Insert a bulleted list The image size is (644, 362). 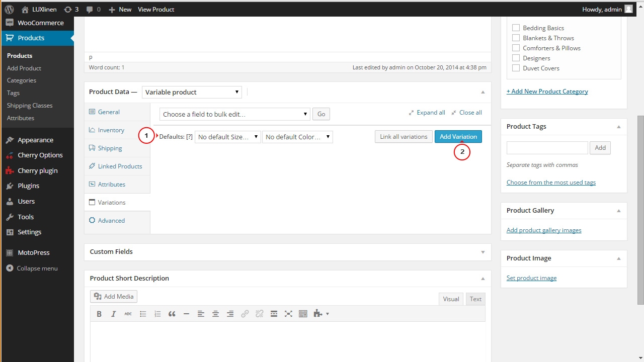pyautogui.click(x=143, y=314)
